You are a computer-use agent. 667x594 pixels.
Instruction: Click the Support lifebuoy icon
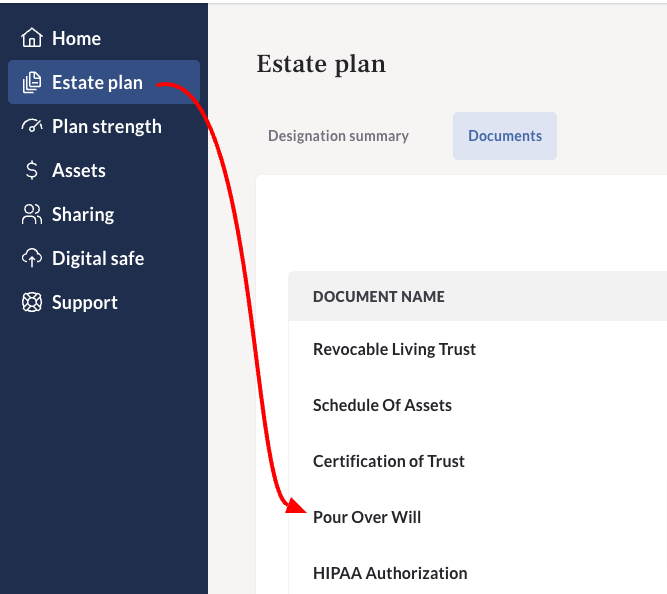[32, 302]
